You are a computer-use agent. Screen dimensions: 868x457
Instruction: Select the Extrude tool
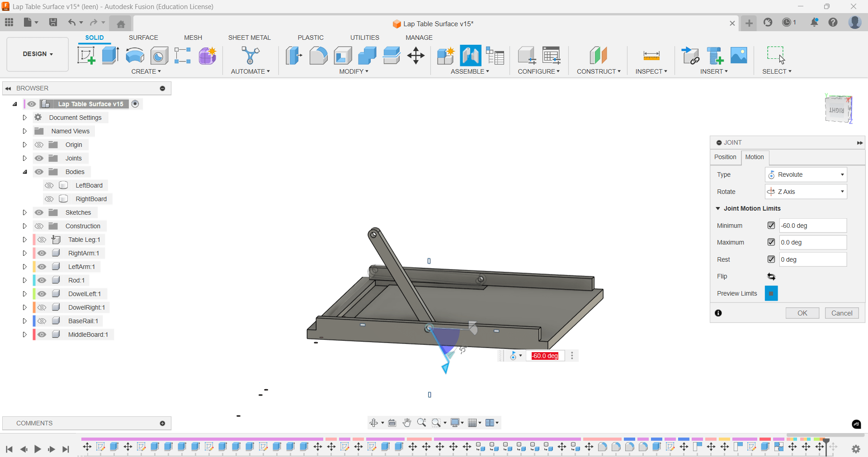click(x=110, y=56)
